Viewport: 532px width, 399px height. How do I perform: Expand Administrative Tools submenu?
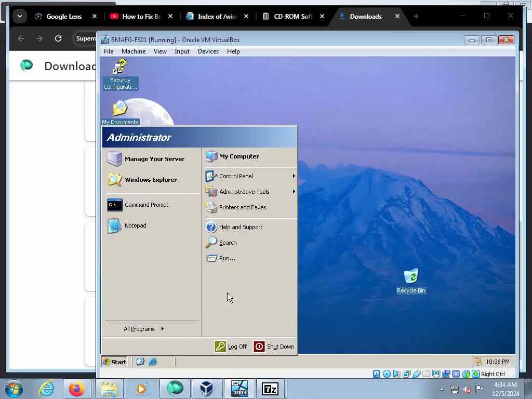point(250,192)
